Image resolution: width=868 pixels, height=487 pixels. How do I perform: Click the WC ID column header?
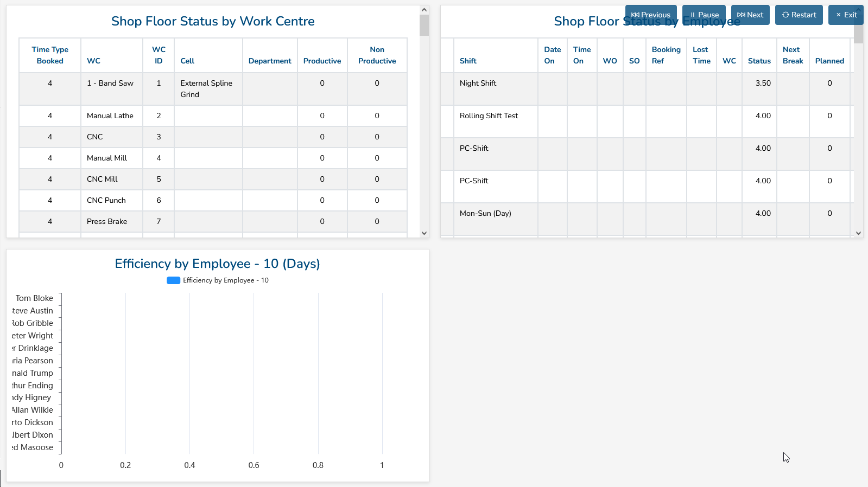coord(159,55)
